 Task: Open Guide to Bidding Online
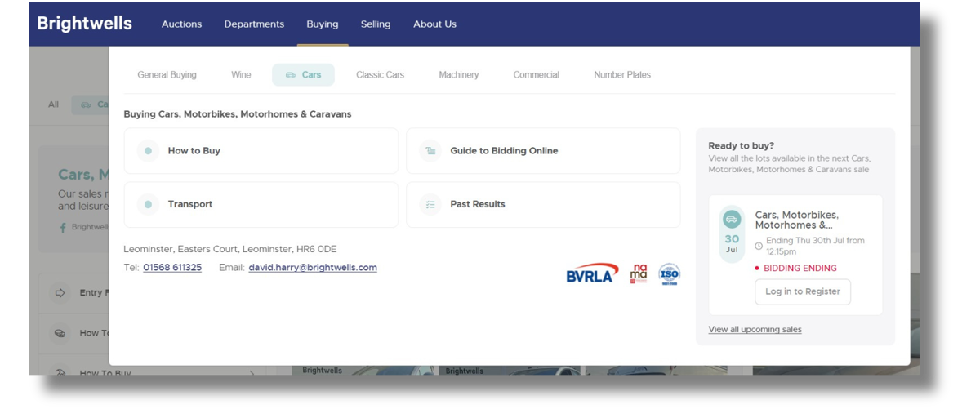click(543, 151)
